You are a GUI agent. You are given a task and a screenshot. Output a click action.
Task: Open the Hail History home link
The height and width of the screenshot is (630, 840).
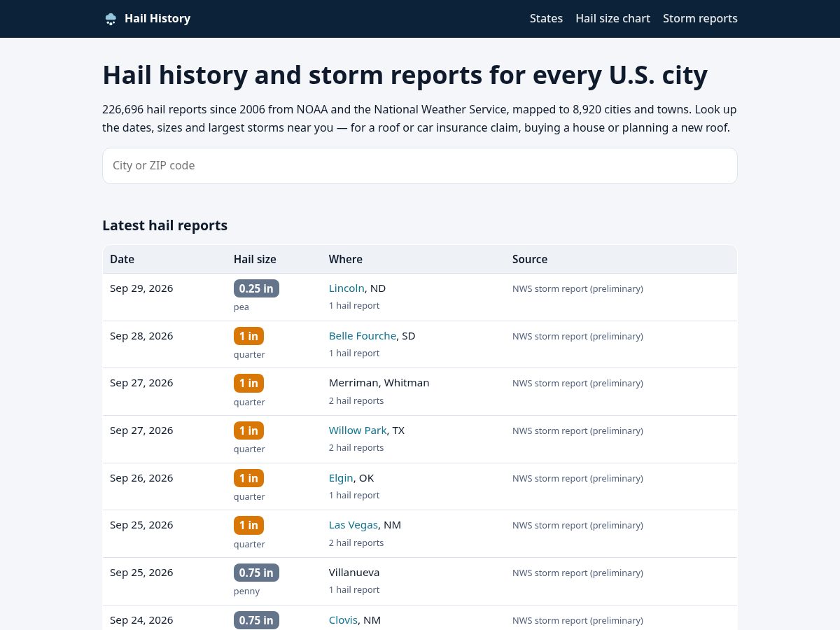click(x=147, y=19)
